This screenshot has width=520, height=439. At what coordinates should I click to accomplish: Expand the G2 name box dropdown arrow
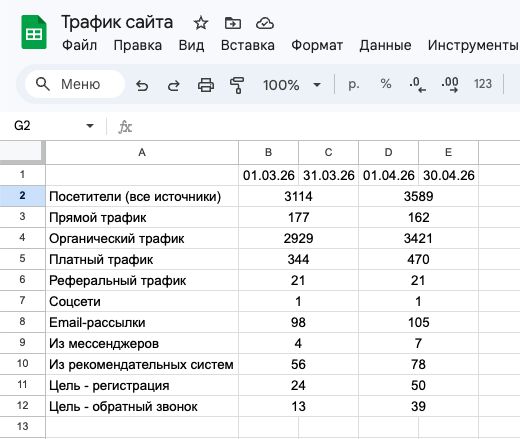[x=90, y=126]
